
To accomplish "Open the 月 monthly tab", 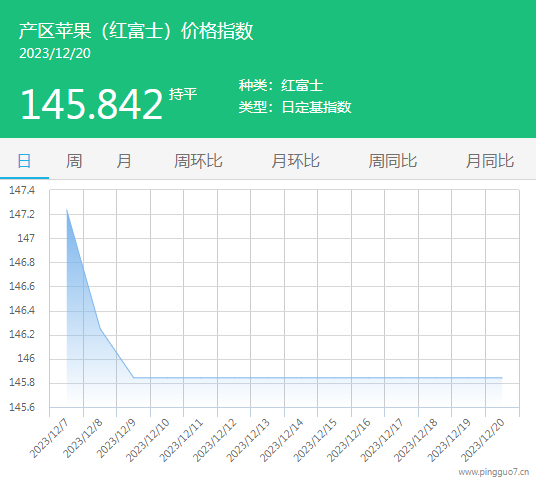I will 123,161.
